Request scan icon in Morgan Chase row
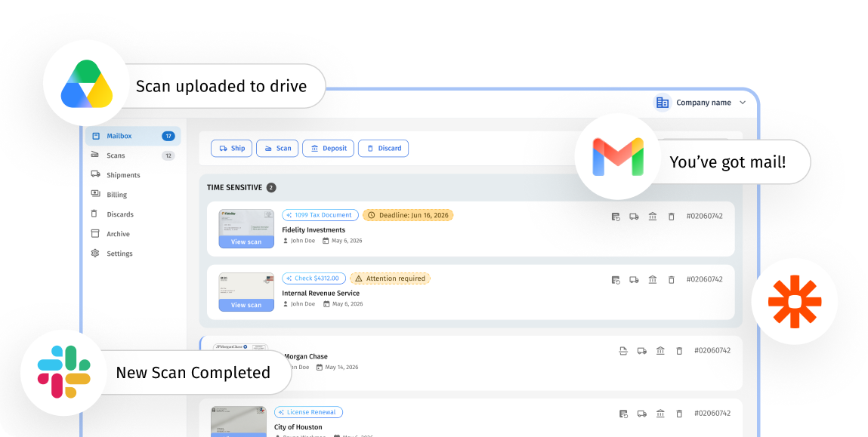868x437 pixels. [x=623, y=351]
